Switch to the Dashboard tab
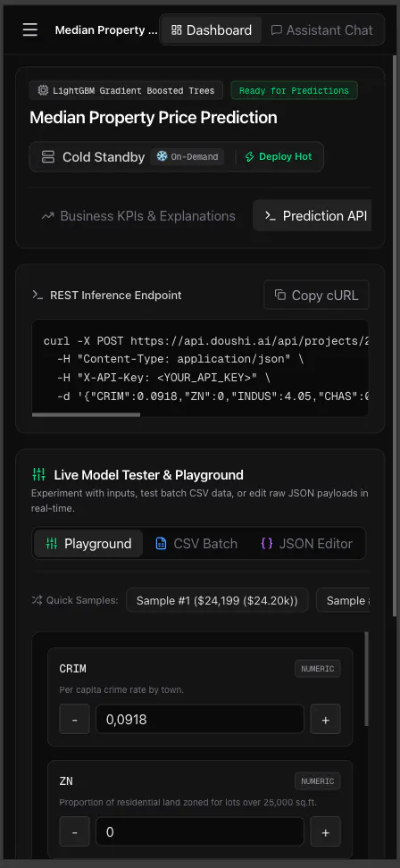This screenshot has width=400, height=868. (x=212, y=29)
